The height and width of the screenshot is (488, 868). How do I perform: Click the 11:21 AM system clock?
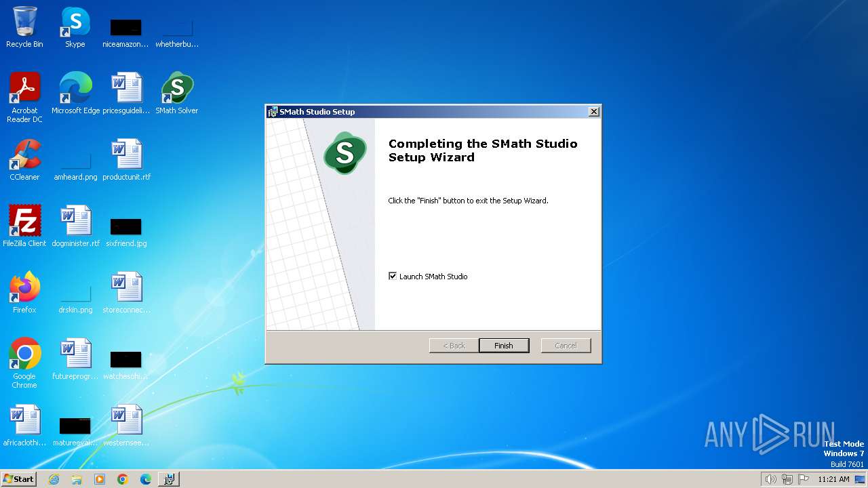coord(833,479)
